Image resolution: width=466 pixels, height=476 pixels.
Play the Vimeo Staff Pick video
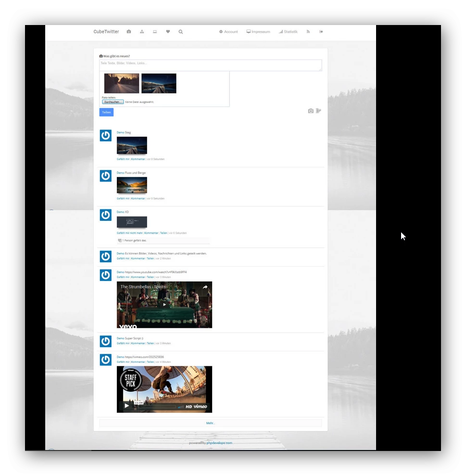point(127,406)
